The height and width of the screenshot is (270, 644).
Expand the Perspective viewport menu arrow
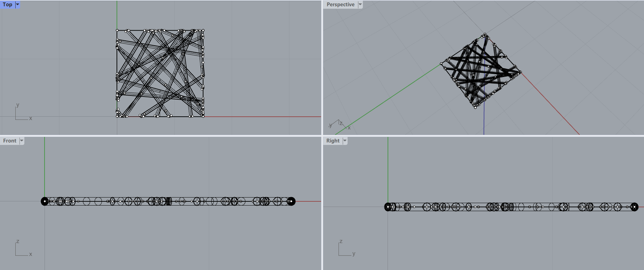[360, 5]
